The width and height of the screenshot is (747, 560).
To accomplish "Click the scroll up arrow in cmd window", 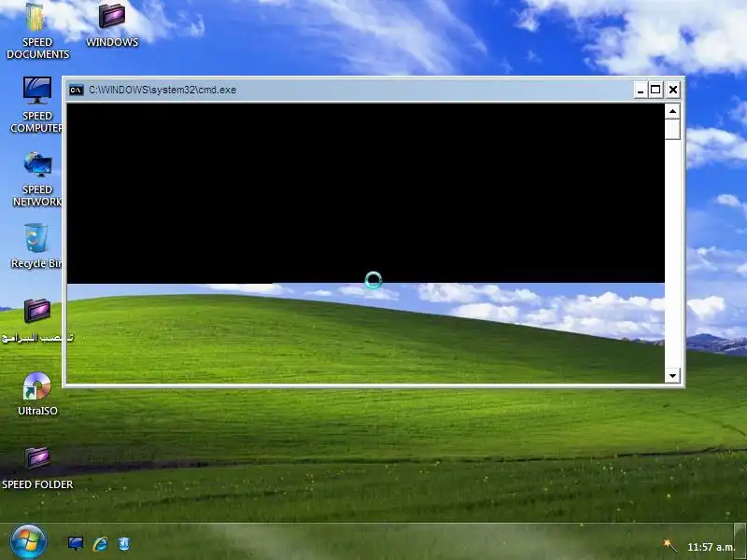I will (672, 111).
